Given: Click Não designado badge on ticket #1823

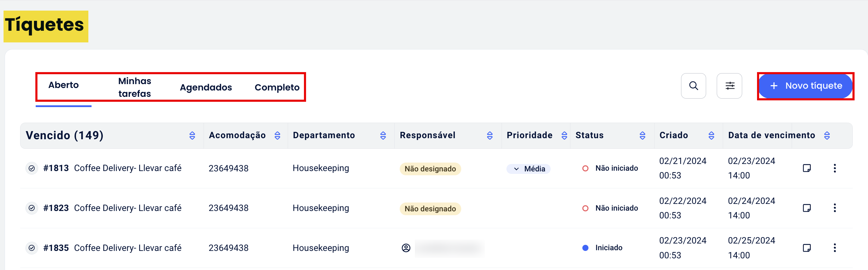Looking at the screenshot, I should pos(430,209).
